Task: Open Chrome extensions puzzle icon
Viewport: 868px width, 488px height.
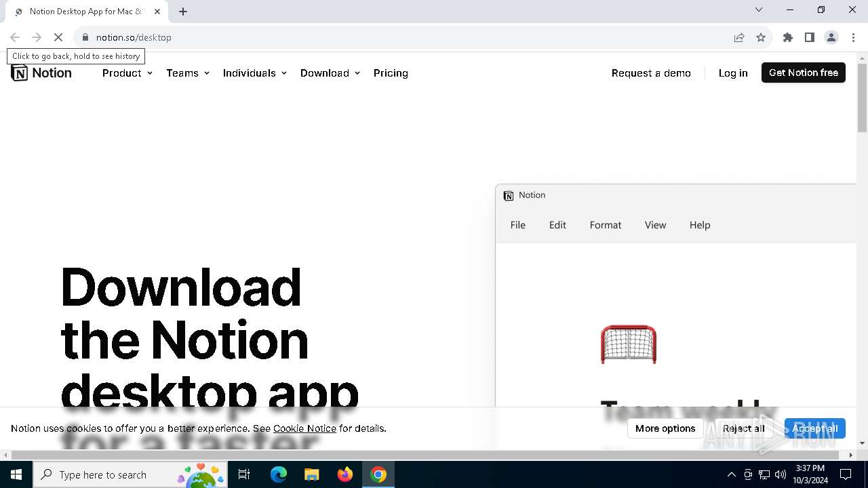Action: (x=788, y=37)
